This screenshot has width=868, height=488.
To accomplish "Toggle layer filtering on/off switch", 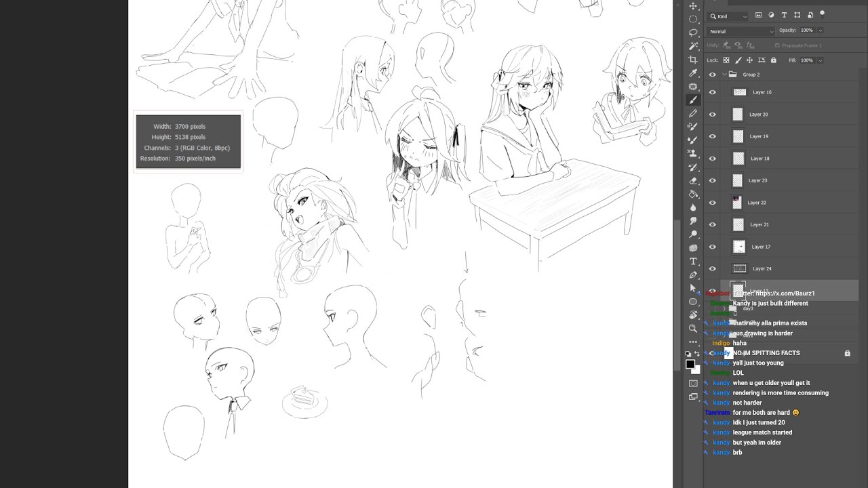I will tap(822, 13).
